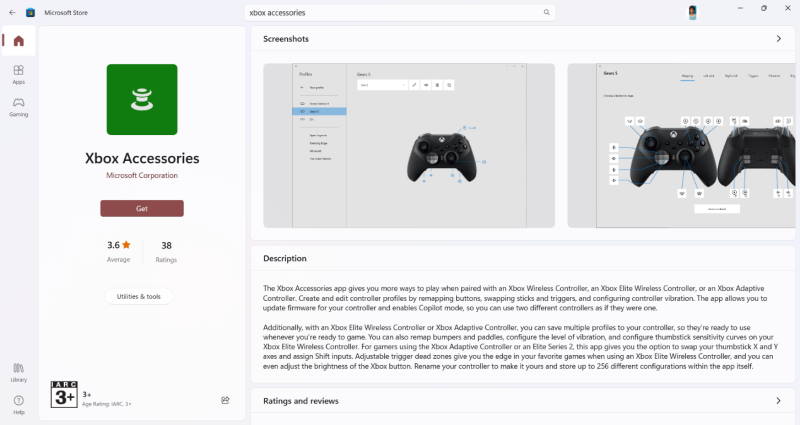Viewport: 800px width, 425px height.
Task: Click the Ratings and reviews heading
Action: point(301,401)
